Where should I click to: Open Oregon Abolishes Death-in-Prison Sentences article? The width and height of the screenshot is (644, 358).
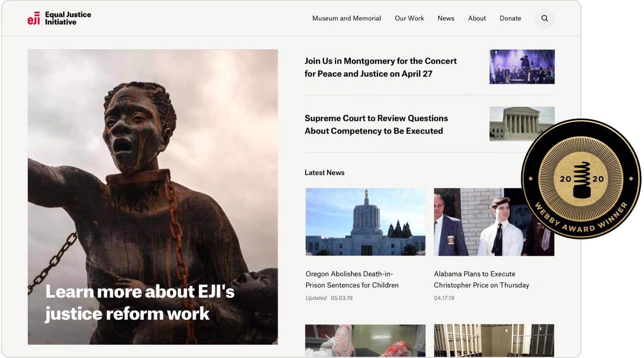tap(352, 279)
